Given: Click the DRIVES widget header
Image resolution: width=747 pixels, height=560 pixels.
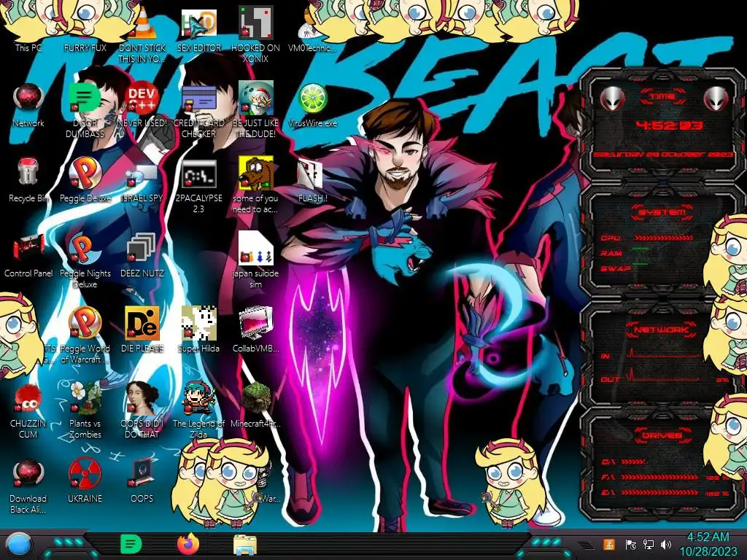Looking at the screenshot, I should pos(662,435).
